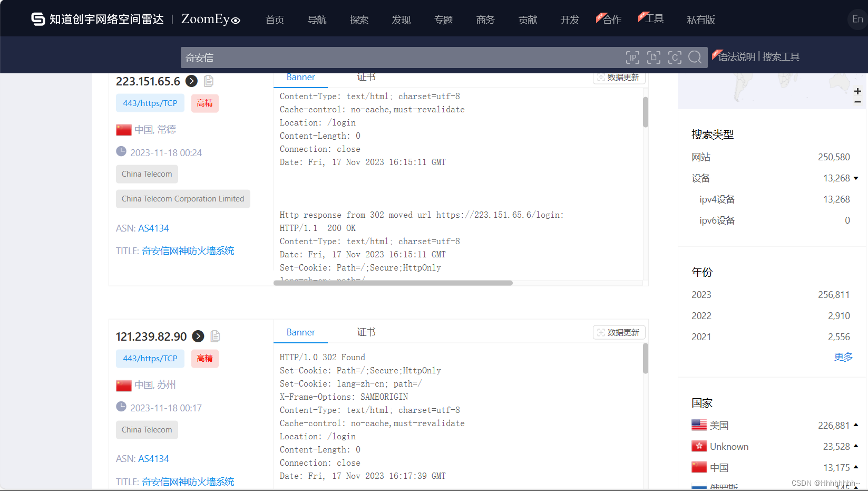Open title 奇安信网神防火墙系统 under 223.151.65.6
Screen dimensions: 868x491
188,251
